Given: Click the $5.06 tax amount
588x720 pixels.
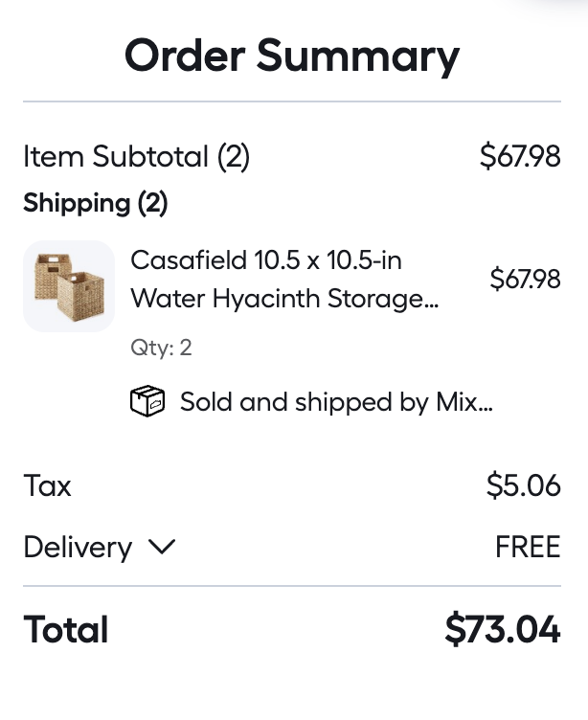Looking at the screenshot, I should 524,484.
